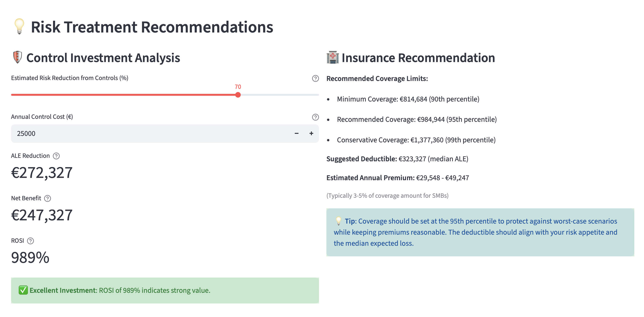Increase Annual Control Cost with plus button
Image resolution: width=644 pixels, height=317 pixels.
pos(311,134)
